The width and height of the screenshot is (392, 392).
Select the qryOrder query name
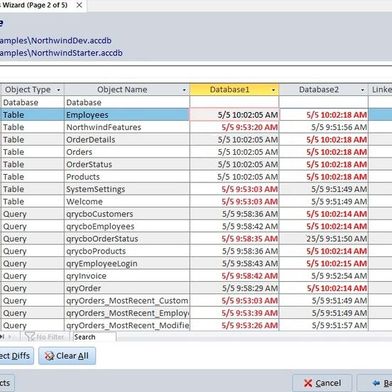tap(83, 288)
